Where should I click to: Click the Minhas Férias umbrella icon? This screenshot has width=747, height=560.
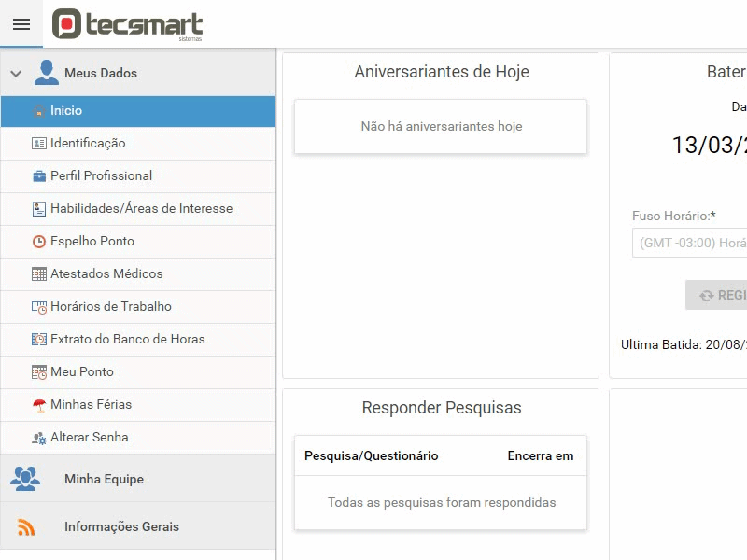coord(39,405)
